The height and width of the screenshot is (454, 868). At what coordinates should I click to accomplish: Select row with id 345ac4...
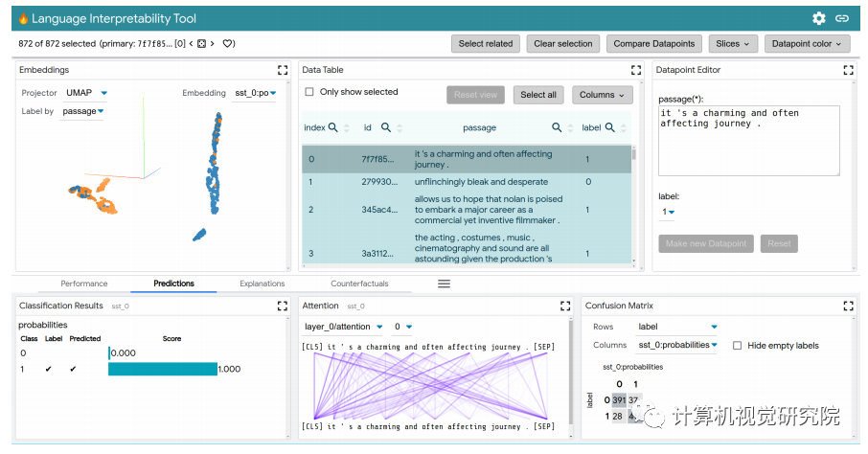[467, 210]
